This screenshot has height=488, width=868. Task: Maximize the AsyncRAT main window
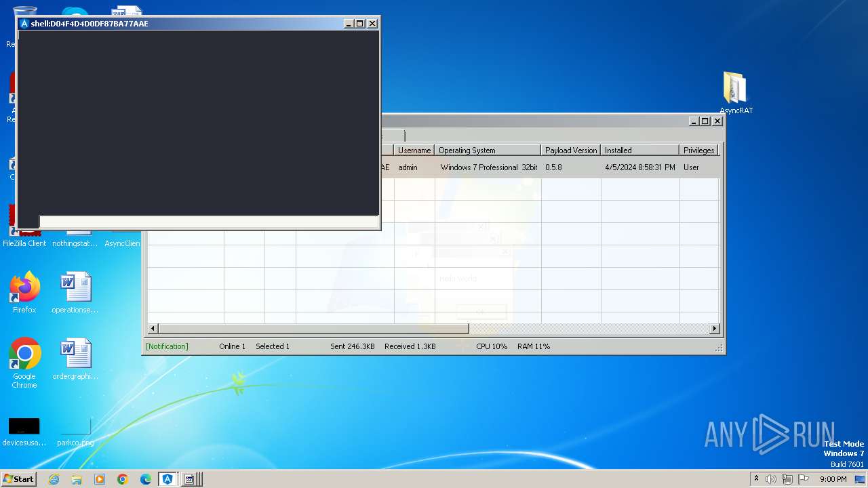click(705, 121)
